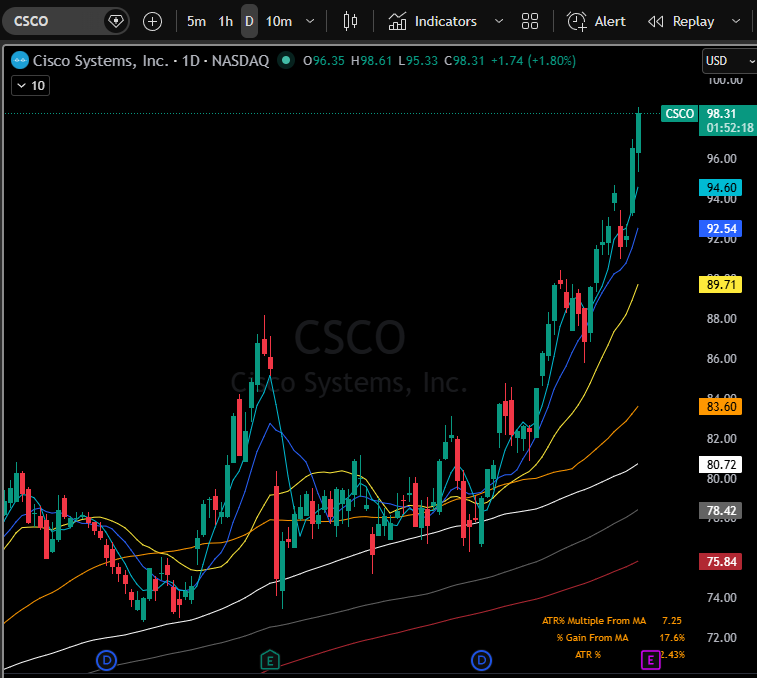Click the green E earnings marker
Screen dimensions: 757x678
(270, 660)
